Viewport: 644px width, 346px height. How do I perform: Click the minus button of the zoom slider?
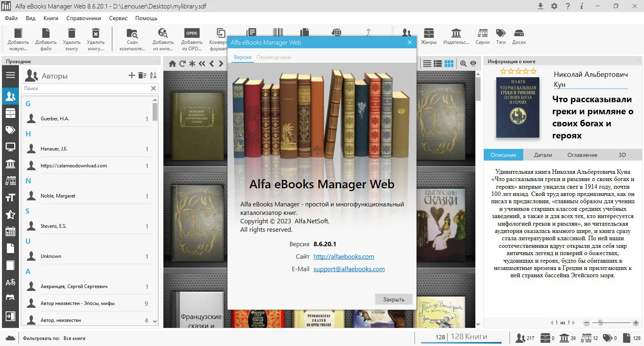click(x=586, y=323)
